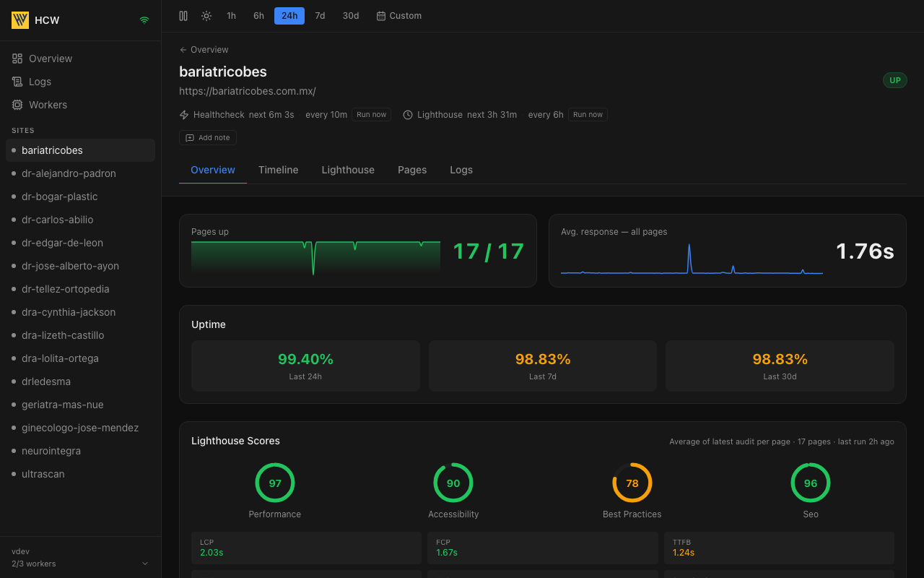Image resolution: width=924 pixels, height=578 pixels.
Task: Switch to the Lighthouse tab
Action: 348,170
